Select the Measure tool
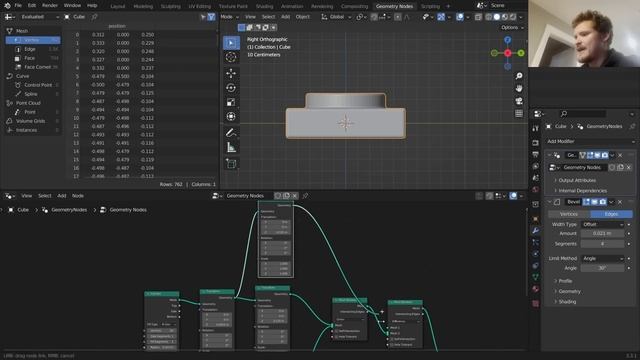Viewport: 640px width, 360px height. coord(231,147)
